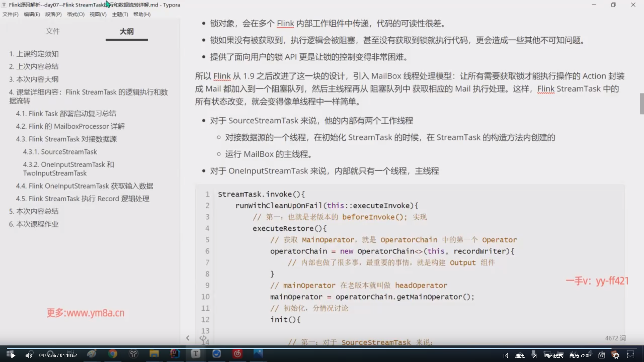Open NetEase Music red taskbar icon
The height and width of the screenshot is (362, 644).
click(237, 354)
